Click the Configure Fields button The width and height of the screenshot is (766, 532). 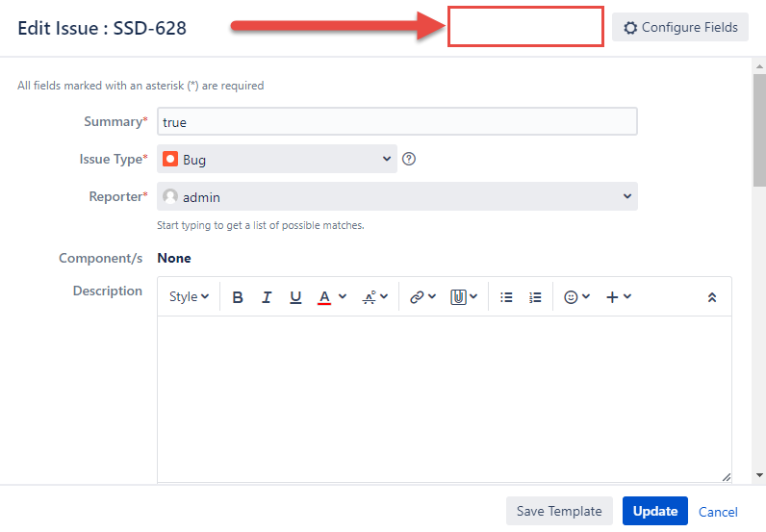(680, 27)
